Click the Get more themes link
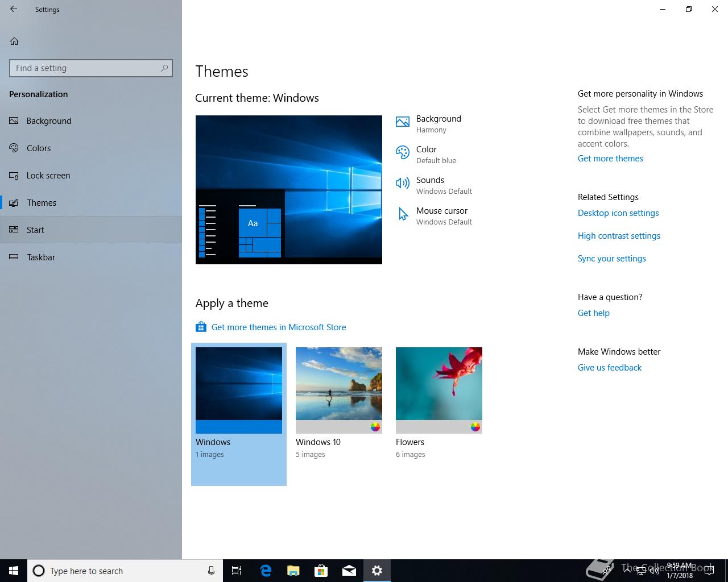This screenshot has height=582, width=728. 610,159
